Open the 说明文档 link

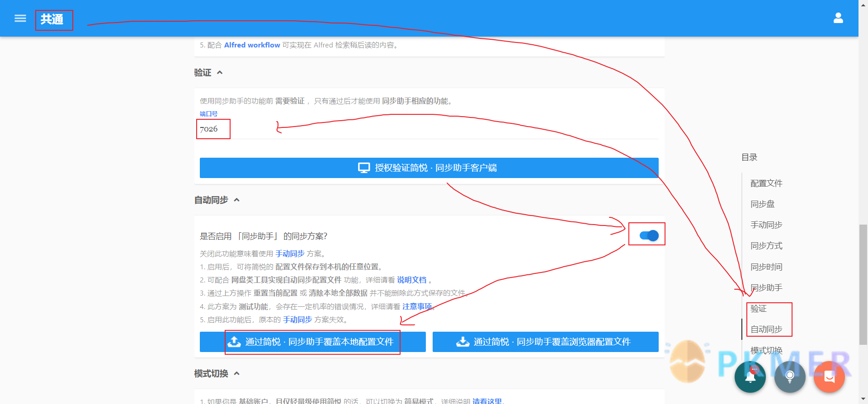click(411, 280)
